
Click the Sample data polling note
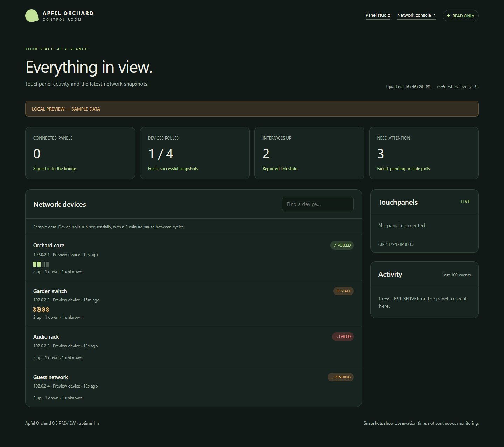tap(109, 227)
